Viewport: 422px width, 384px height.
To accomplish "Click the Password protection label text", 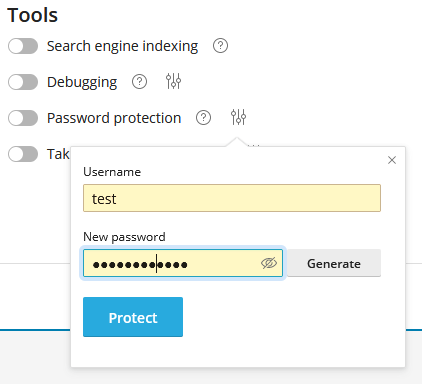I will [x=114, y=118].
